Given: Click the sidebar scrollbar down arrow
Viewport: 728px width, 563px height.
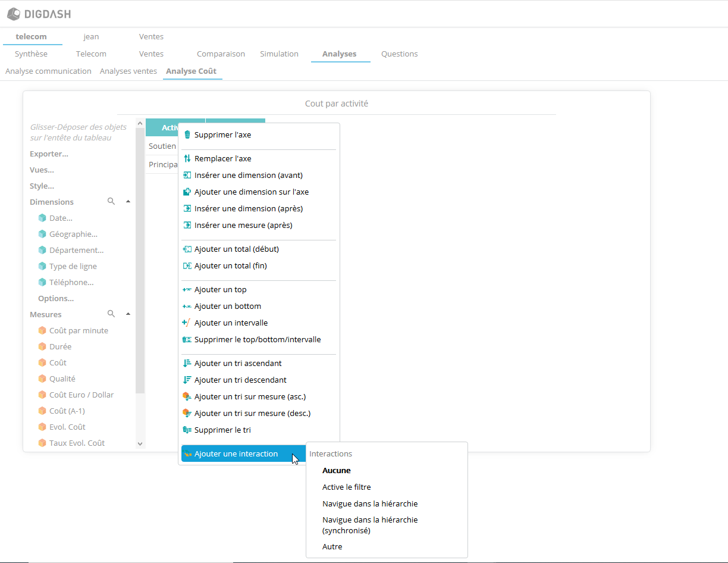Looking at the screenshot, I should [x=140, y=443].
